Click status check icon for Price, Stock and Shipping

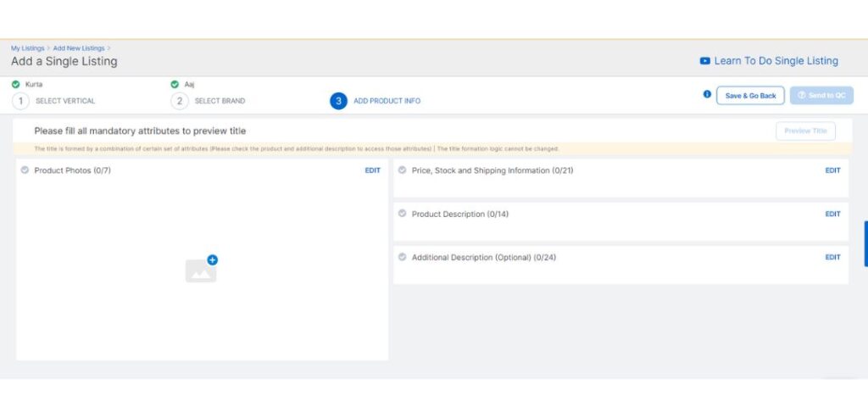coord(403,170)
